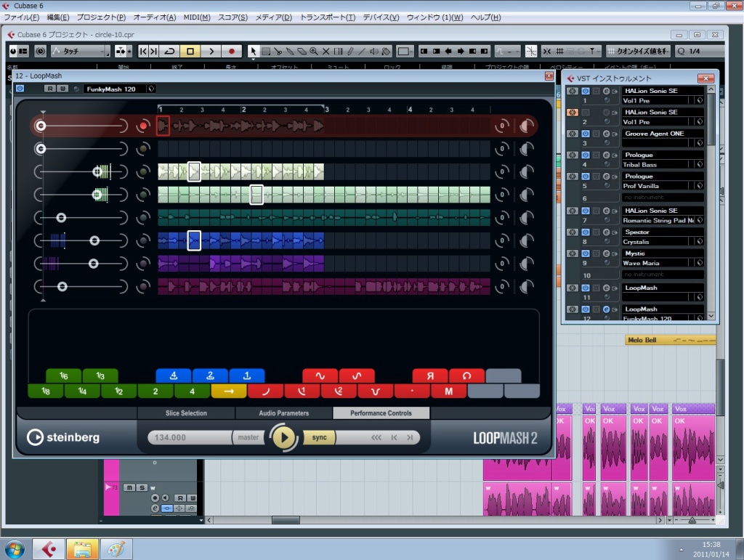Click the Melo Bell event in project
Image resolution: width=744 pixels, height=560 pixels.
671,340
